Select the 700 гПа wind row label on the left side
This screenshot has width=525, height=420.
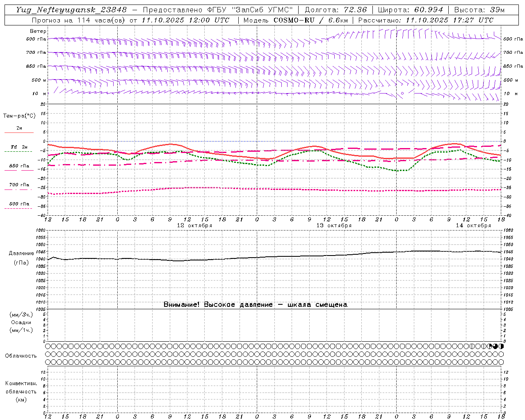(36, 52)
